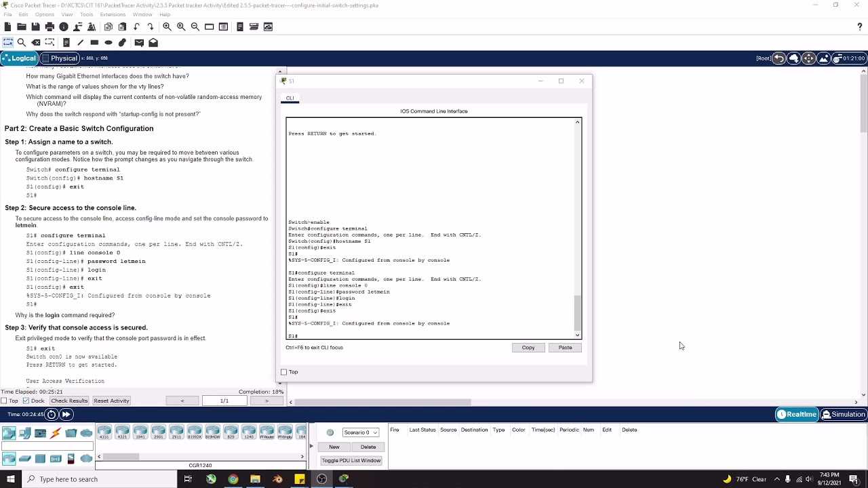Click the Copy icon in main toolbar
Screen dimensions: 868x488
[x=108, y=26]
